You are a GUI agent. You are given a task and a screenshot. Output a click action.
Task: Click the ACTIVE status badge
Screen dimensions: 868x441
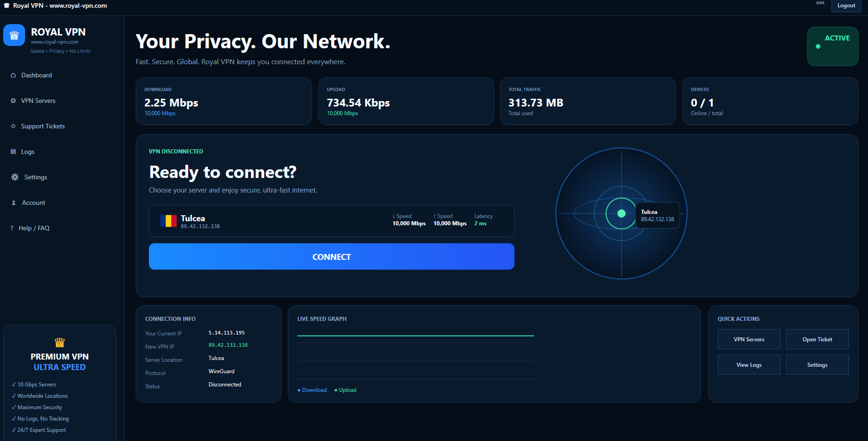pyautogui.click(x=832, y=46)
